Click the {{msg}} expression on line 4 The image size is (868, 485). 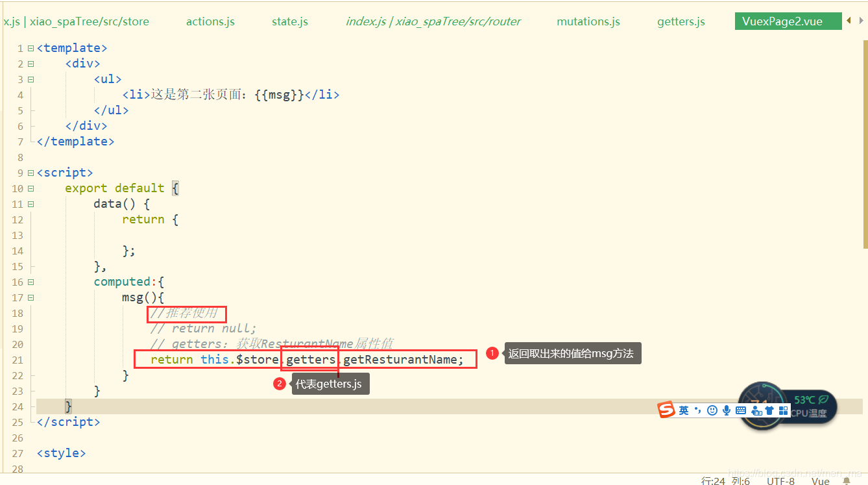click(x=279, y=95)
